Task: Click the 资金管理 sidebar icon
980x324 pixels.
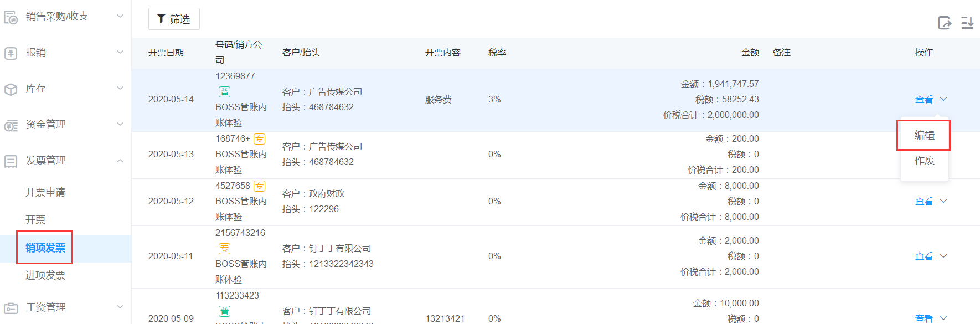Action: tap(11, 125)
